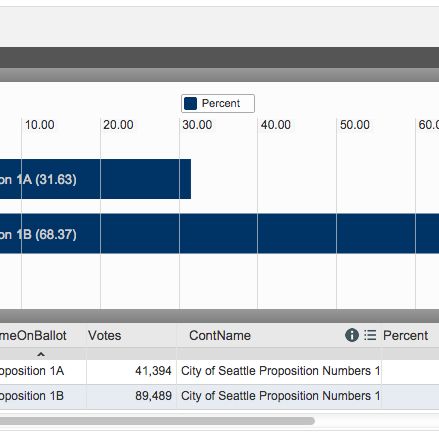Toggle the Percent series in legend
Viewport: 439px width, 439px height.
(x=218, y=103)
